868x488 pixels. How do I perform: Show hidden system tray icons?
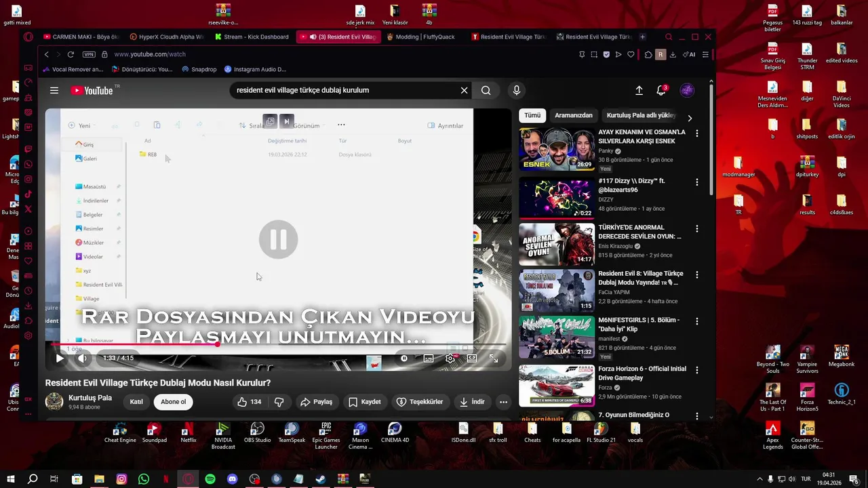(x=759, y=479)
